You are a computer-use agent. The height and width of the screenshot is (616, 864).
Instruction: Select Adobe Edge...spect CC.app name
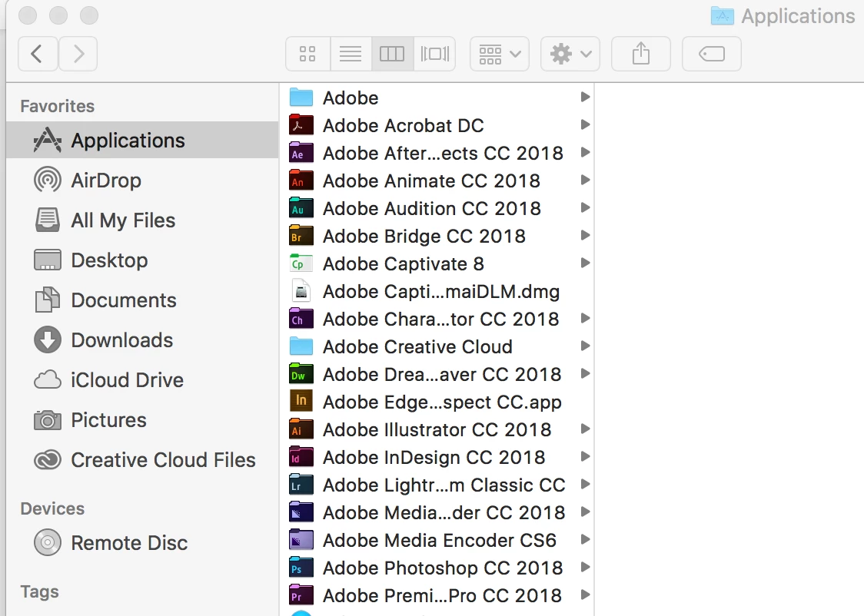click(x=443, y=402)
